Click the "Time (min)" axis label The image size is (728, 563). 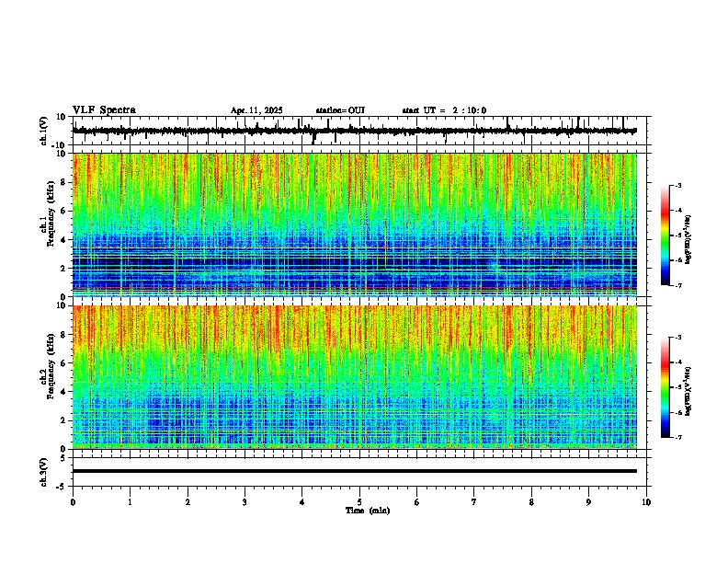[x=368, y=511]
